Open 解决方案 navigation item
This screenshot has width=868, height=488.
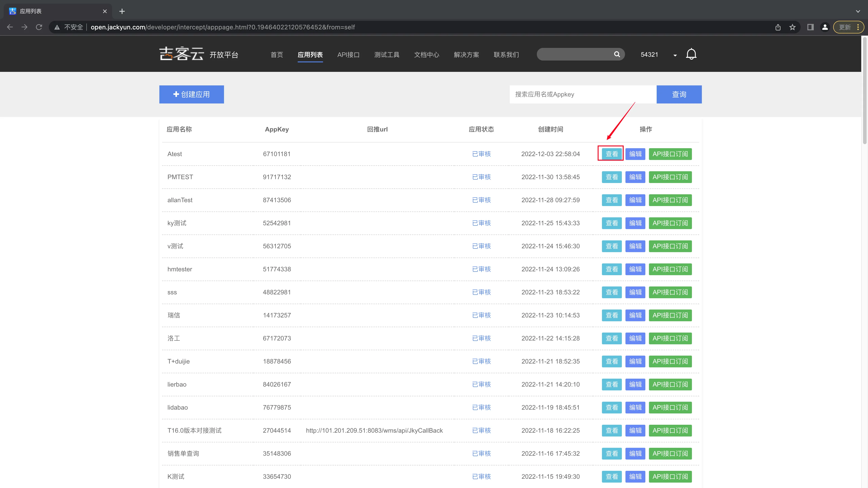point(466,54)
